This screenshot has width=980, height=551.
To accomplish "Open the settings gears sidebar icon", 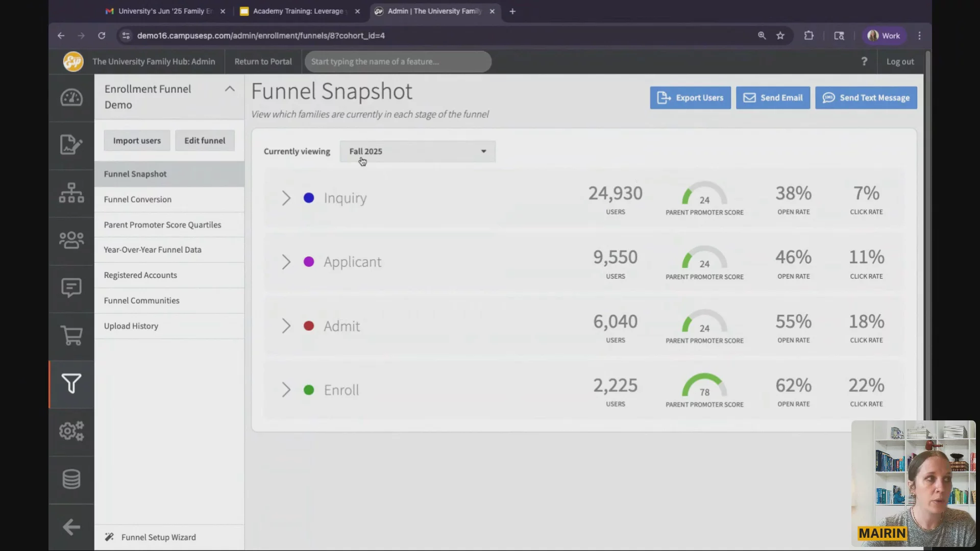I will pyautogui.click(x=71, y=432).
